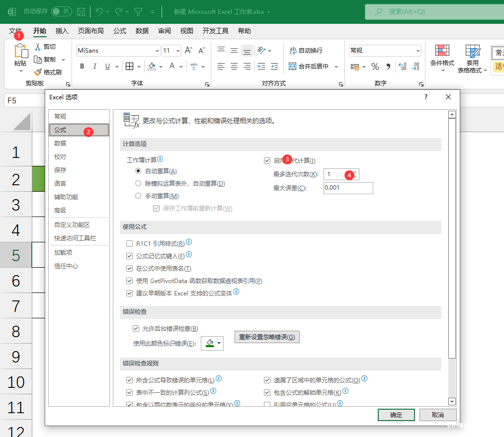This screenshot has height=437, width=504.
Task: Click the Increase Font Size icon
Action: click(x=188, y=51)
